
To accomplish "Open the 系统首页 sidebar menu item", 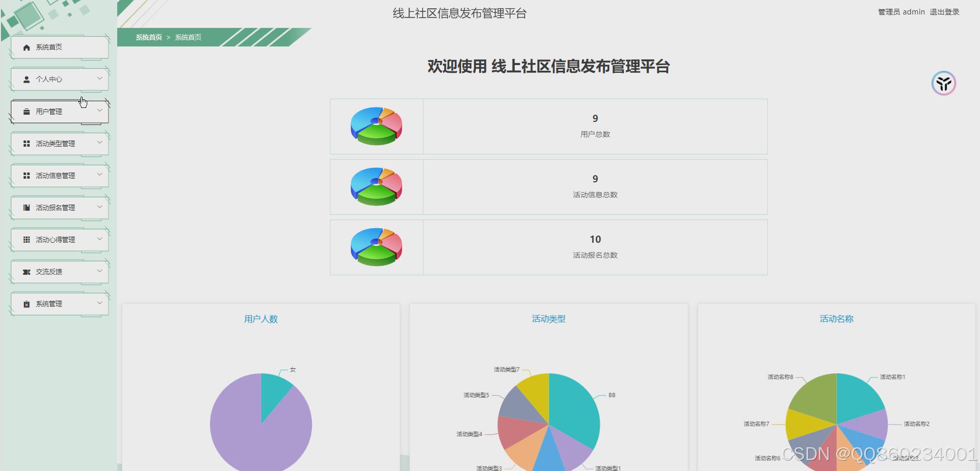I will [60, 48].
